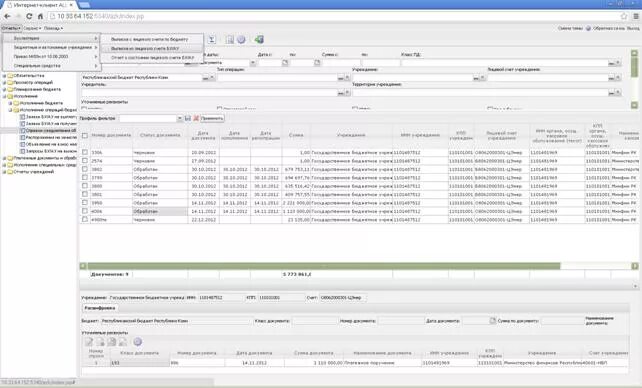Check the row for document 4006
The image size is (642, 388).
(85, 211)
